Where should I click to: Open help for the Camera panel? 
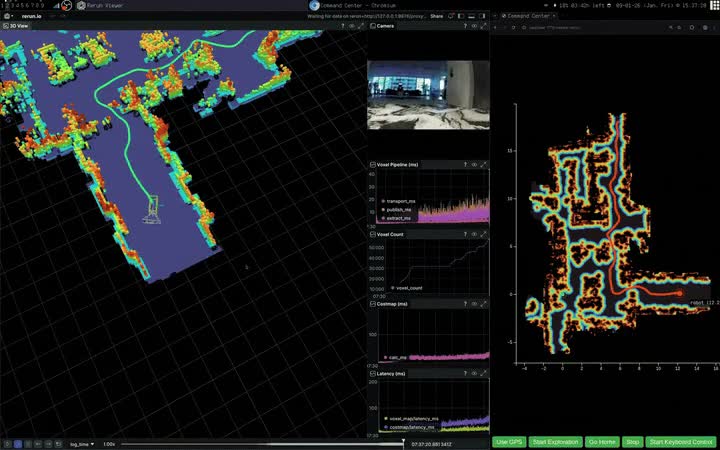[465, 26]
